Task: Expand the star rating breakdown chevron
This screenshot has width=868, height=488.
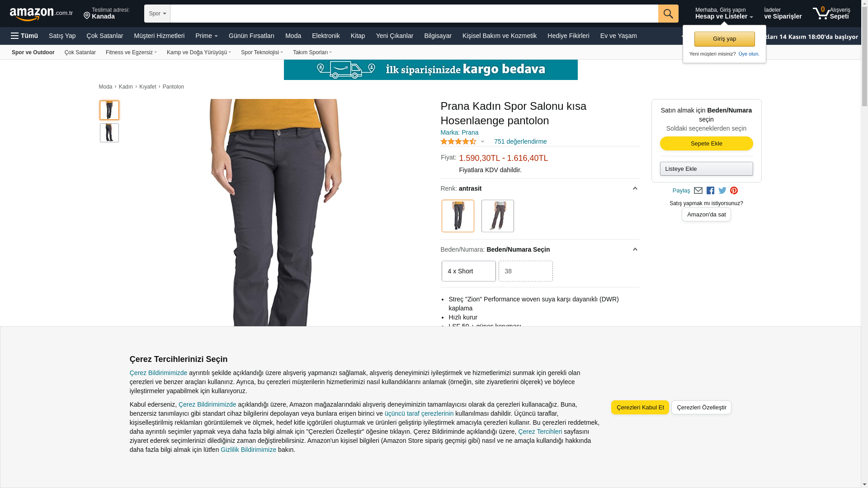Action: (482, 142)
